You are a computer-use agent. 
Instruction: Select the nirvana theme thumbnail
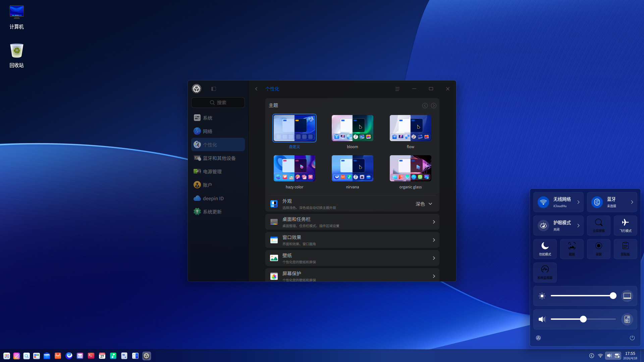(x=352, y=168)
